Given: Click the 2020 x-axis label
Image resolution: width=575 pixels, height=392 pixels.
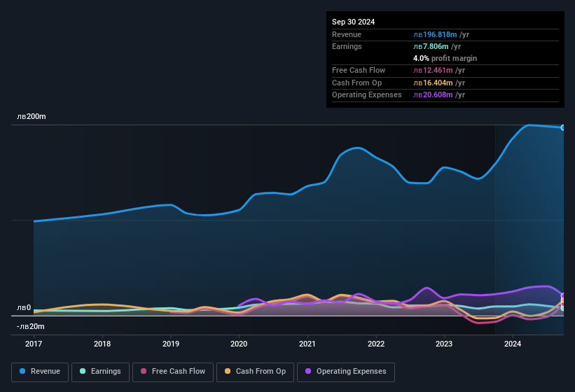Looking at the screenshot, I should tap(239, 344).
